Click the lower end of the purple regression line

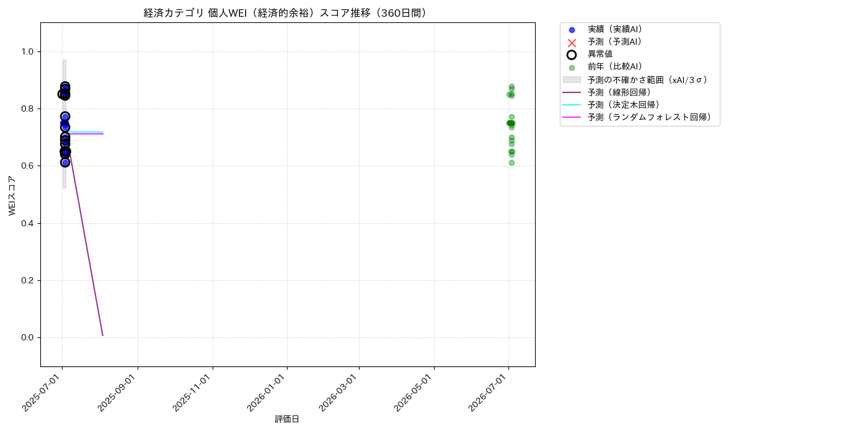(x=102, y=335)
